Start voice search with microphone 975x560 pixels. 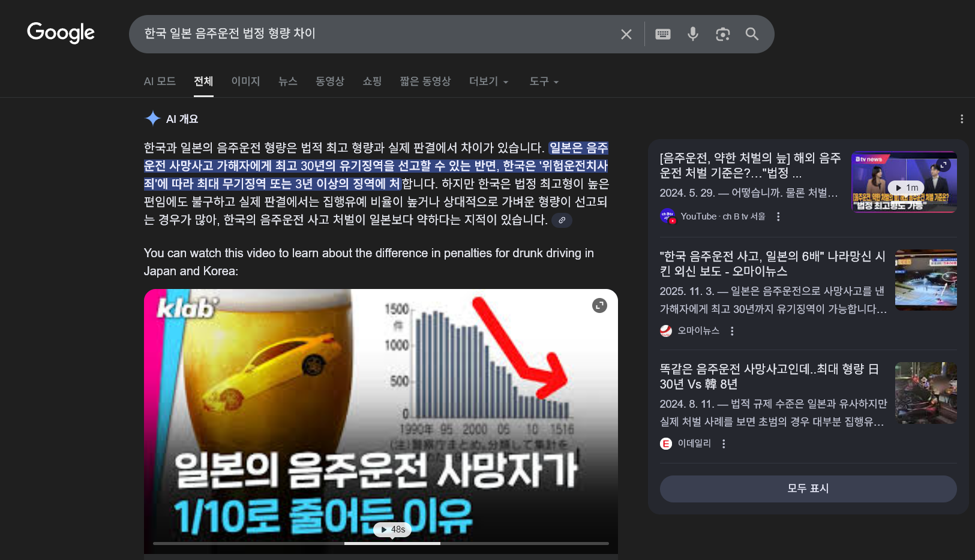(692, 34)
